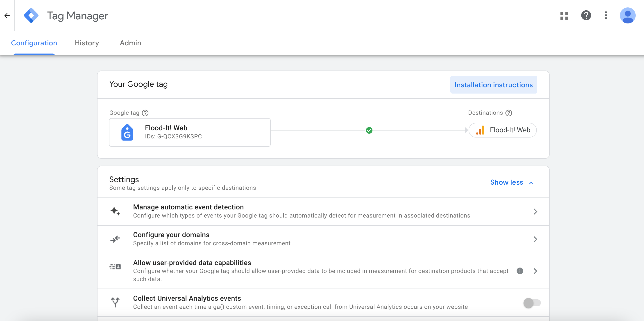Open the Google apps grid
The width and height of the screenshot is (644, 321).
click(x=564, y=16)
